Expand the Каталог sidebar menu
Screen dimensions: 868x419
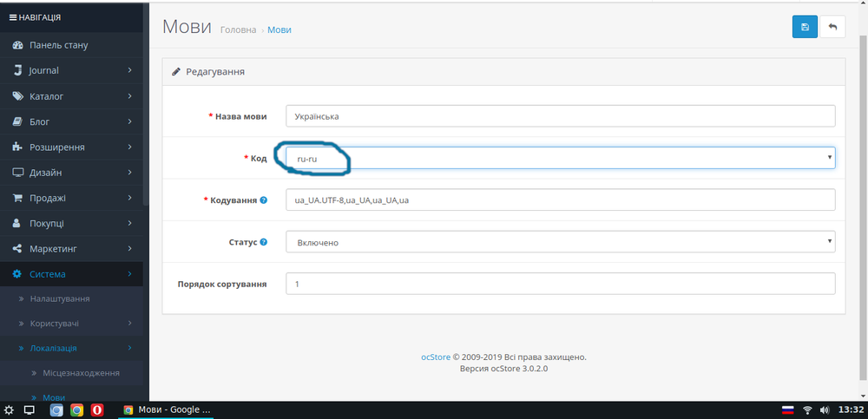[x=72, y=96]
